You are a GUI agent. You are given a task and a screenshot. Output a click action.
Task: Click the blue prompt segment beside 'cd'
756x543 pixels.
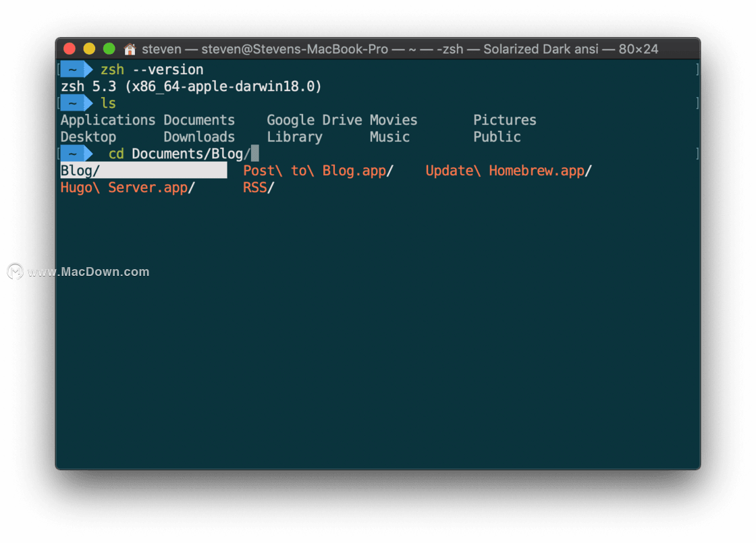(x=77, y=154)
